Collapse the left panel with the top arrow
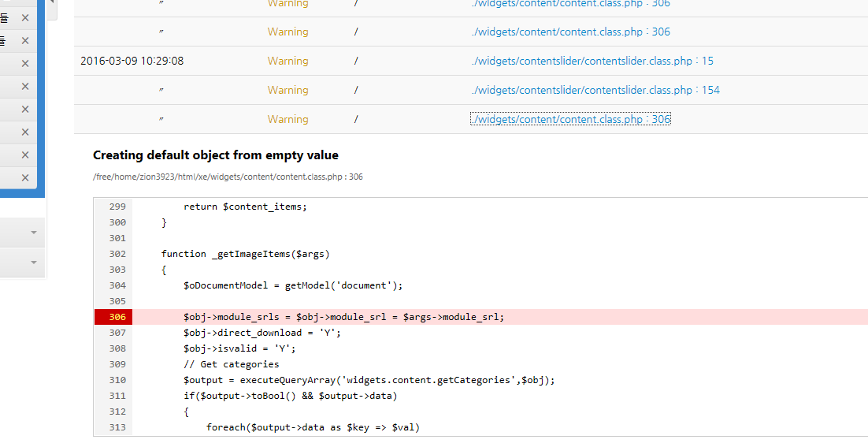The image size is (868, 447). (x=51, y=4)
